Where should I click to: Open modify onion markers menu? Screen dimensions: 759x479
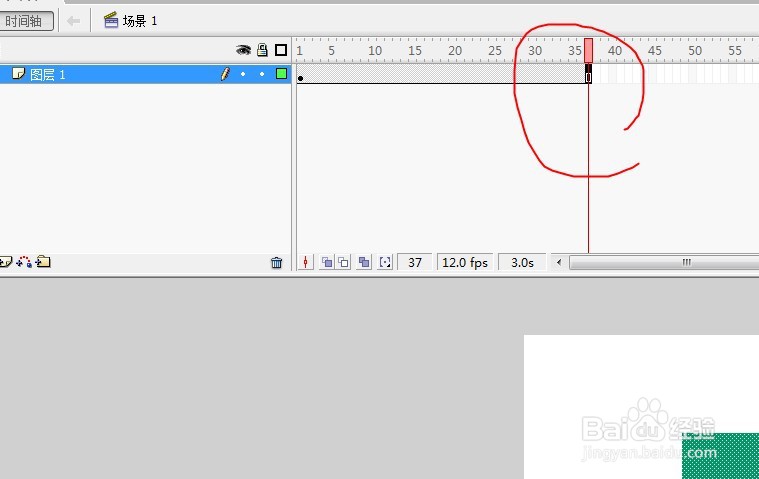385,262
